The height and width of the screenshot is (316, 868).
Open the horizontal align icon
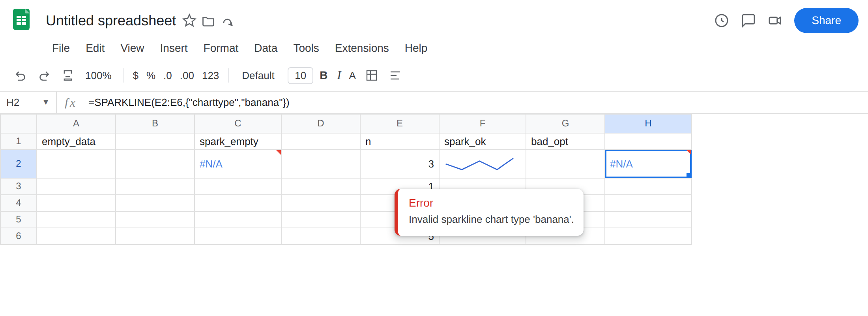click(x=395, y=75)
